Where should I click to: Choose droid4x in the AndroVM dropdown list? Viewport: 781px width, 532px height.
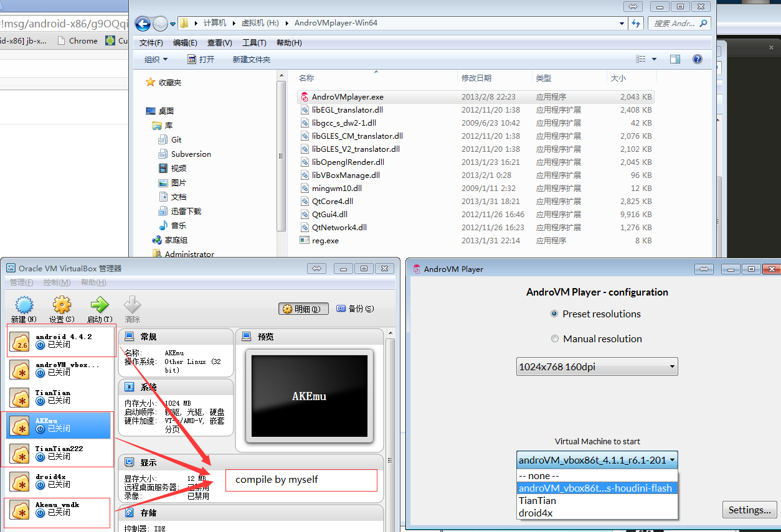(597, 513)
